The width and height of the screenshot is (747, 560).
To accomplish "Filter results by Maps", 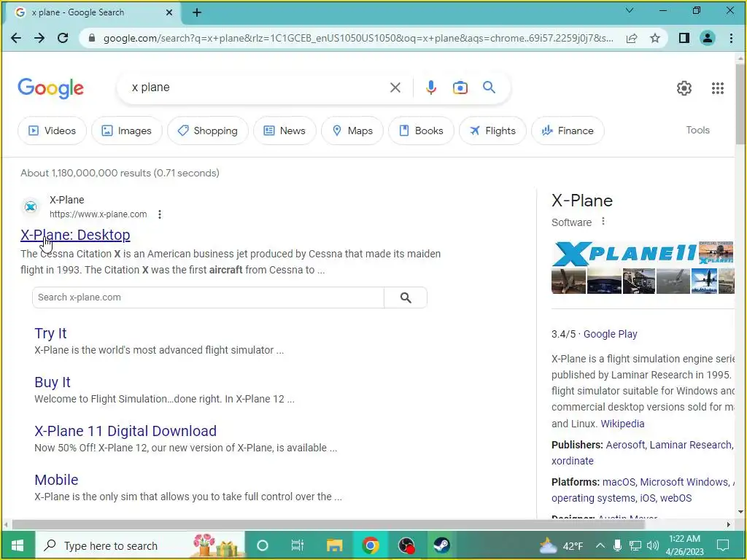I will pyautogui.click(x=352, y=131).
